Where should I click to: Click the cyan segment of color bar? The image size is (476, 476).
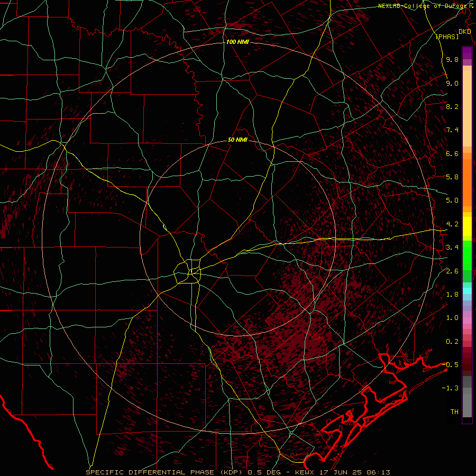467,290
